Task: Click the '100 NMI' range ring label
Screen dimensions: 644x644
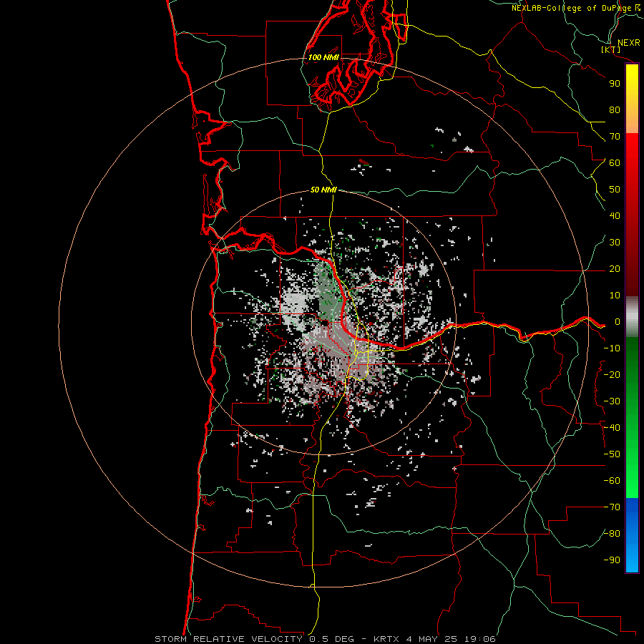Action: [323, 57]
